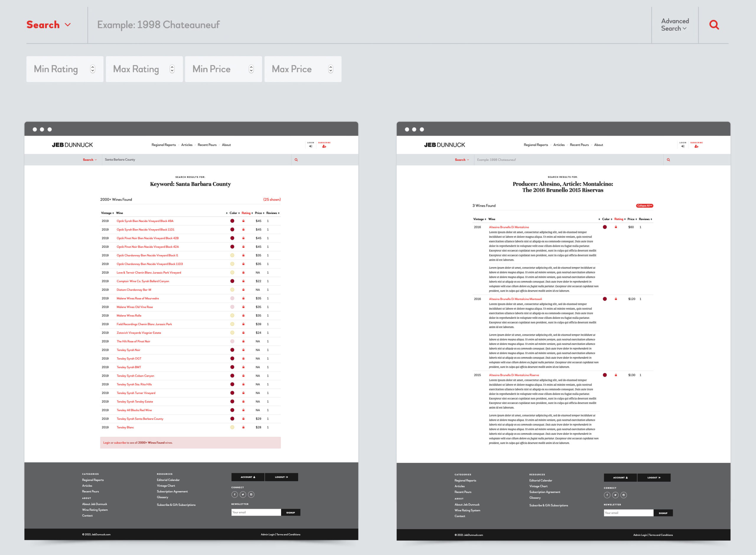756x555 pixels.
Task: Open the large red Search dropdown
Action: tap(49, 25)
